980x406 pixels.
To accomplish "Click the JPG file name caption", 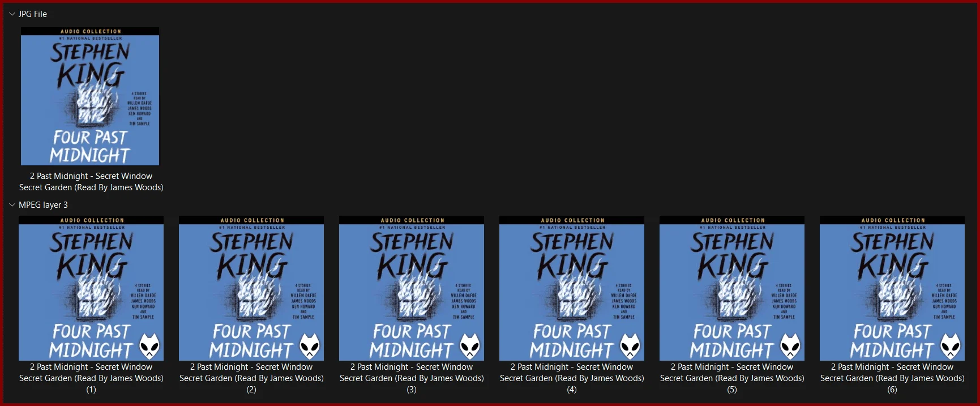I will (91, 182).
